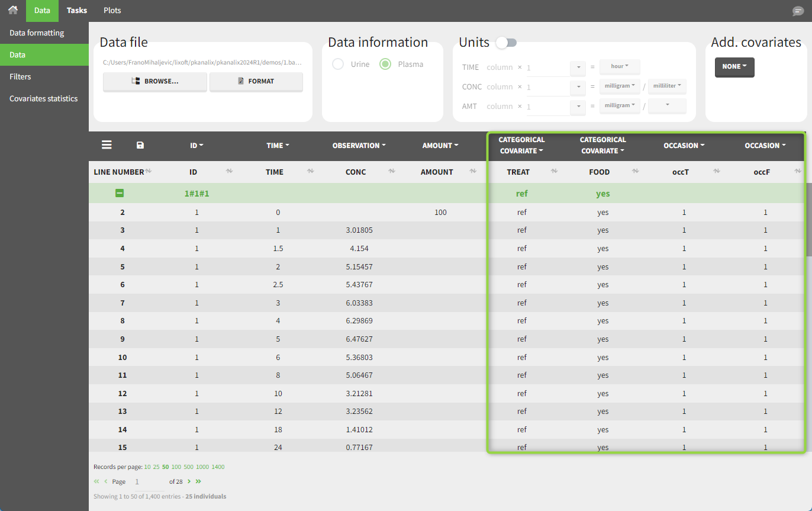Open the AMOUNT column type dropdown
This screenshot has height=511, width=812.
[440, 146]
